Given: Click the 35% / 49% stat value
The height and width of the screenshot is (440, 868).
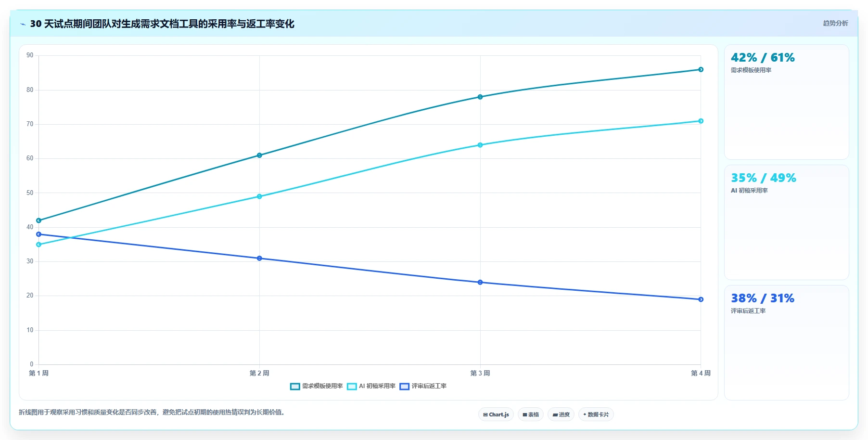Looking at the screenshot, I should point(763,178).
